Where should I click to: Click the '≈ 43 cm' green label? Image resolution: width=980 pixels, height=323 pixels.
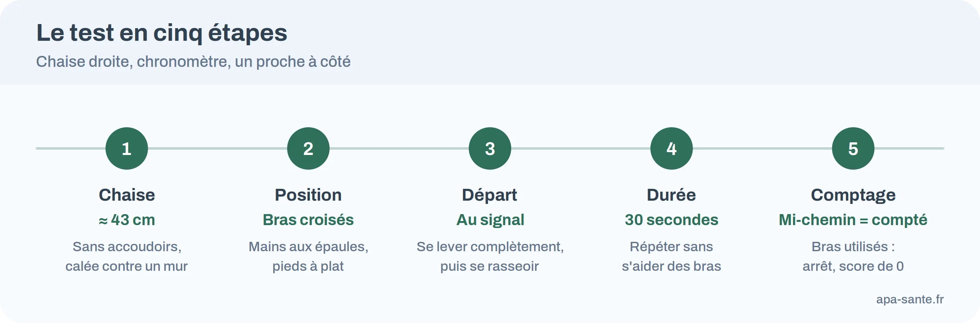click(x=127, y=220)
